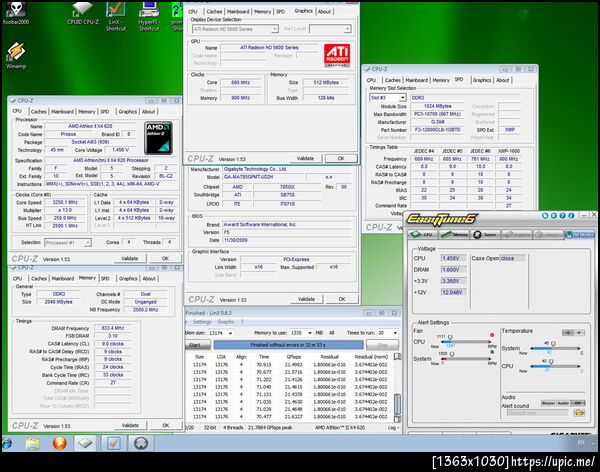The image size is (600, 472).
Task: Switch to CPU-Z via its taskbar icon
Action: click(85, 443)
